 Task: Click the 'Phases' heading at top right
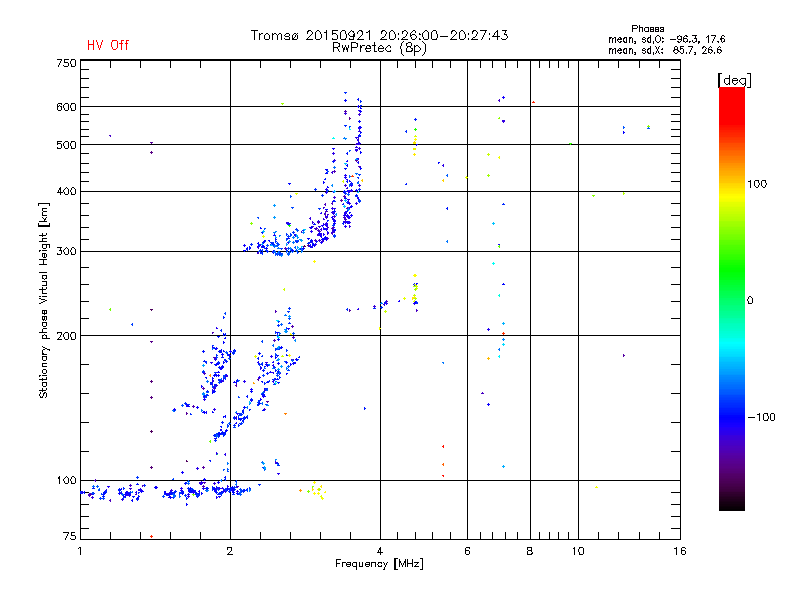tap(647, 29)
